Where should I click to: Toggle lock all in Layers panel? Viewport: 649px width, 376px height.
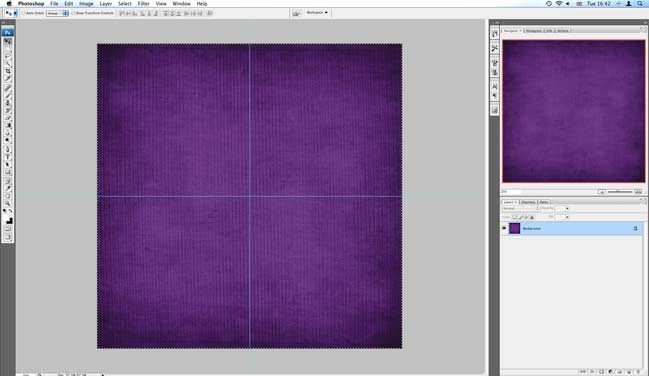point(532,217)
